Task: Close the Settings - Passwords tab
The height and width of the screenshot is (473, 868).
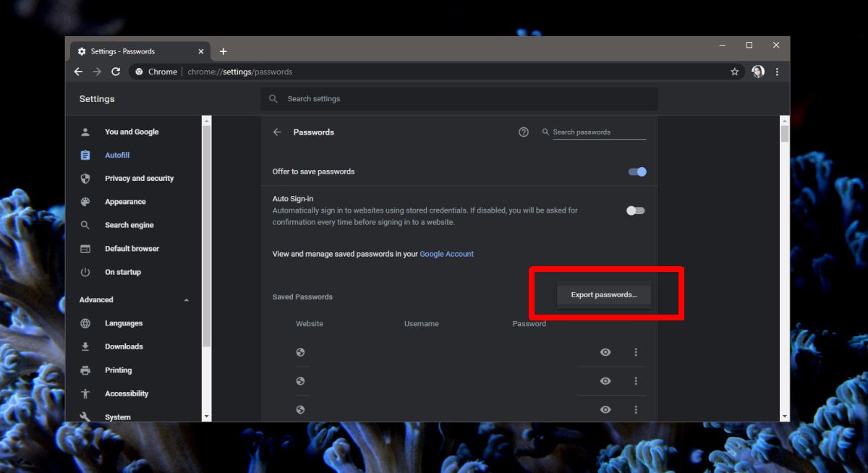Action: pyautogui.click(x=200, y=51)
